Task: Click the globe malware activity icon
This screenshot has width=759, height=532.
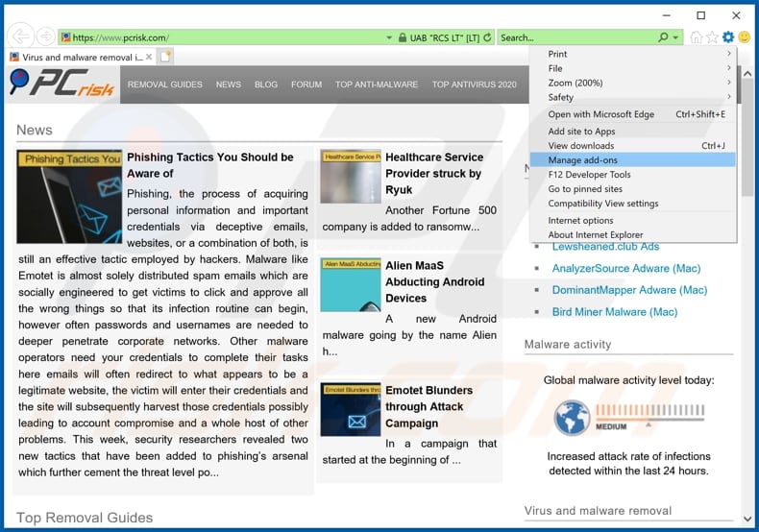Action: pos(572,418)
